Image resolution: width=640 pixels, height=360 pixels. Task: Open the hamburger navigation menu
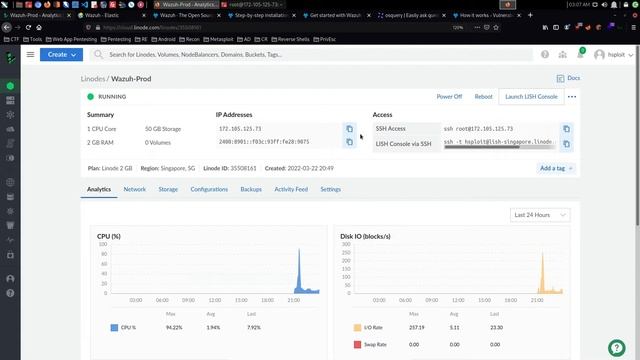coord(30,54)
